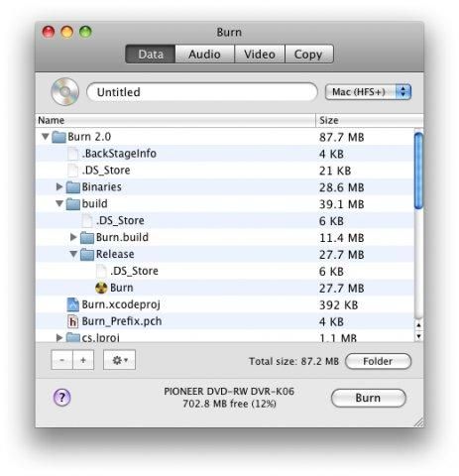Click the Burn.build folder icon
The image size is (459, 476).
87,237
